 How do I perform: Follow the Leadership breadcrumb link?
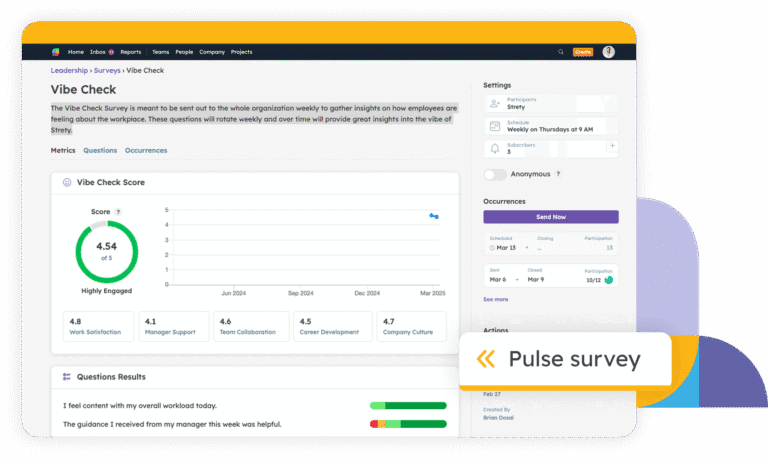coord(69,71)
